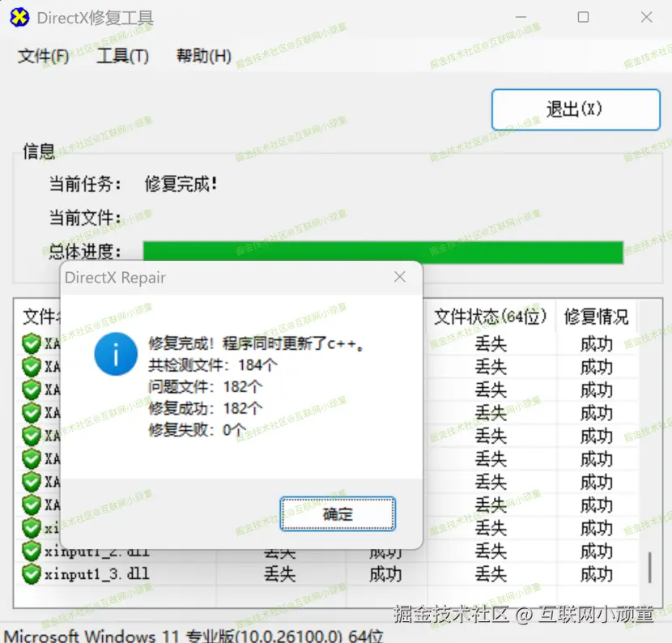Click the DirectX修复工具 icon in the title bar
This screenshot has height=643, width=672.
[18, 17]
